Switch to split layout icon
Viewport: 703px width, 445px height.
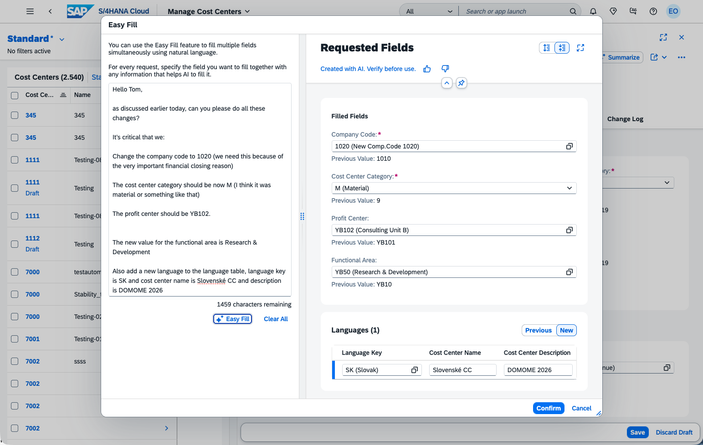tap(562, 48)
